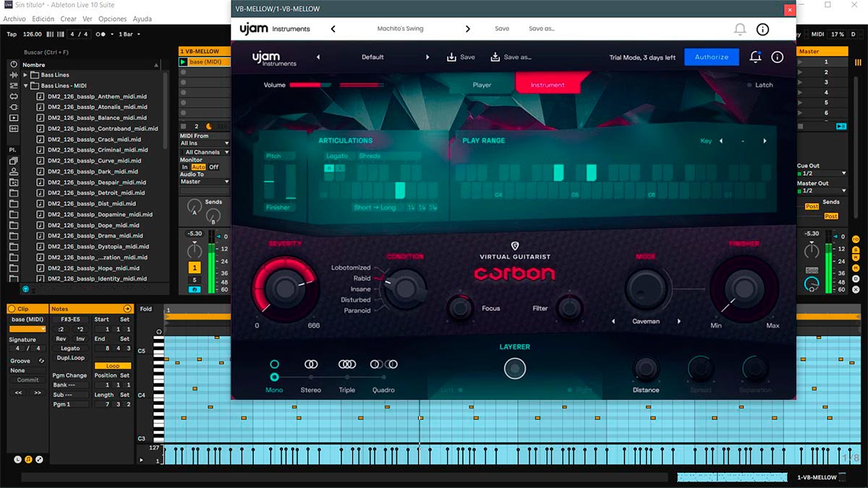Expand the Bass Lines folder
Image resolution: width=868 pixels, height=488 pixels.
pyautogui.click(x=26, y=75)
